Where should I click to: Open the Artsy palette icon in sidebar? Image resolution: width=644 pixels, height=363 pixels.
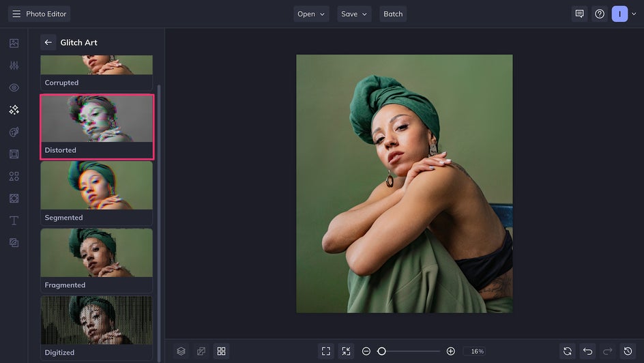tap(14, 132)
